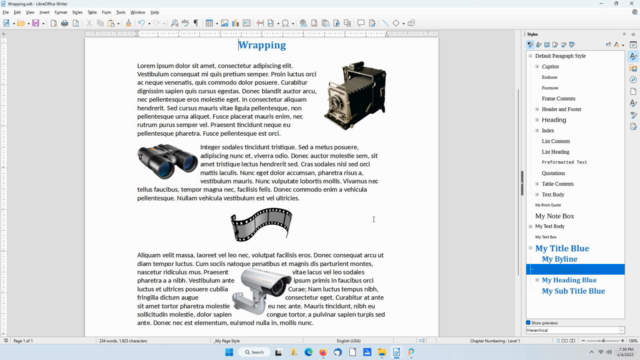Switch to Frame Styles in Styles panel
Screen dimensions: 640x360
point(547,44)
